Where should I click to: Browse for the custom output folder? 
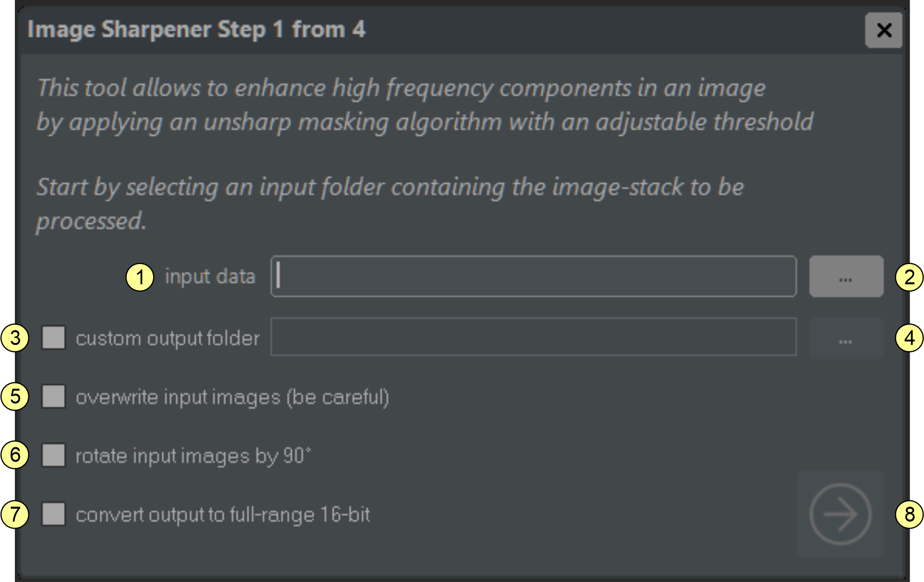click(846, 338)
